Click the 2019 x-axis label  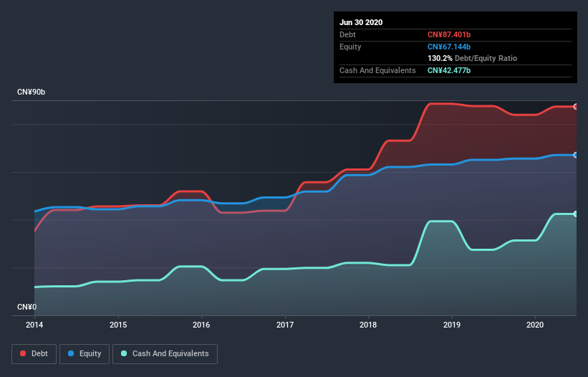tap(452, 325)
